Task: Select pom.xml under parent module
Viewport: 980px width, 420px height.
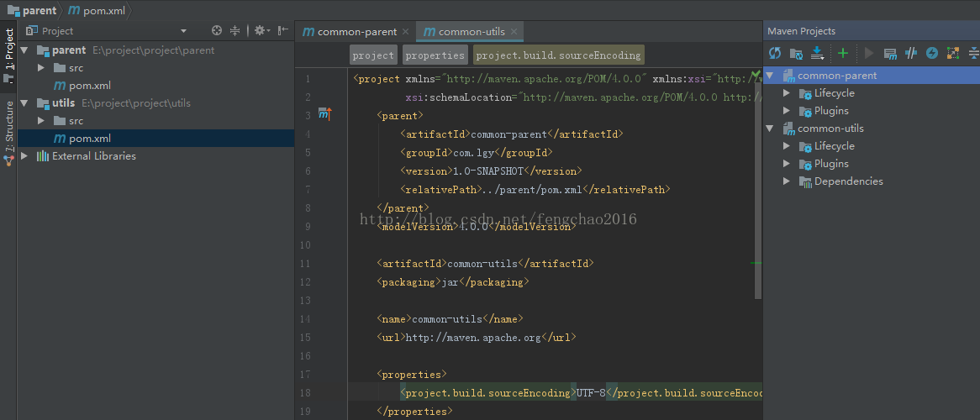Action: pyautogui.click(x=89, y=86)
